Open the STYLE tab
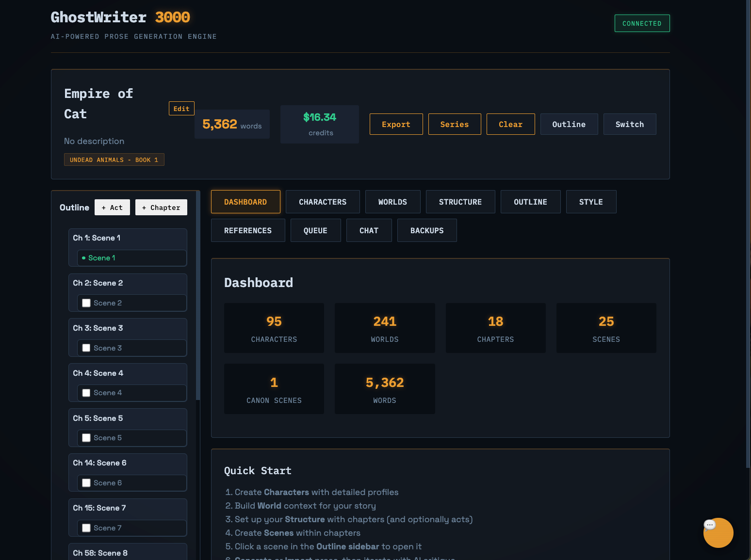This screenshot has height=560, width=751. point(591,202)
